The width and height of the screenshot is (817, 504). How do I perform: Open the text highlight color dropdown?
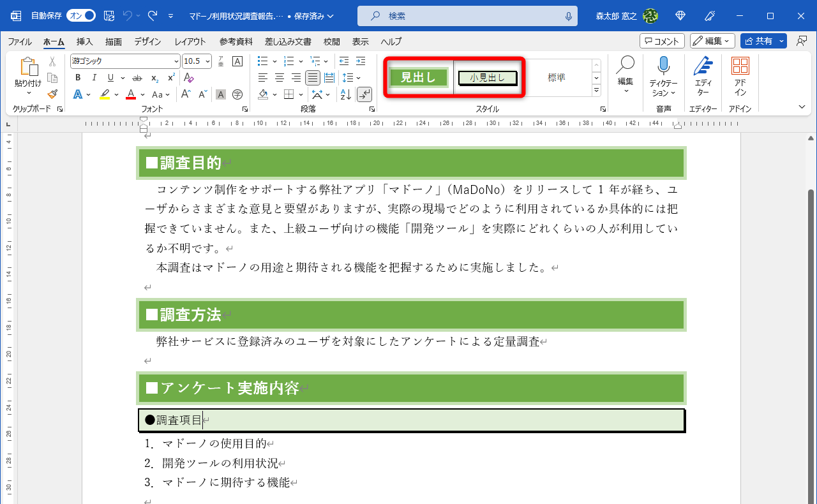[x=116, y=94]
